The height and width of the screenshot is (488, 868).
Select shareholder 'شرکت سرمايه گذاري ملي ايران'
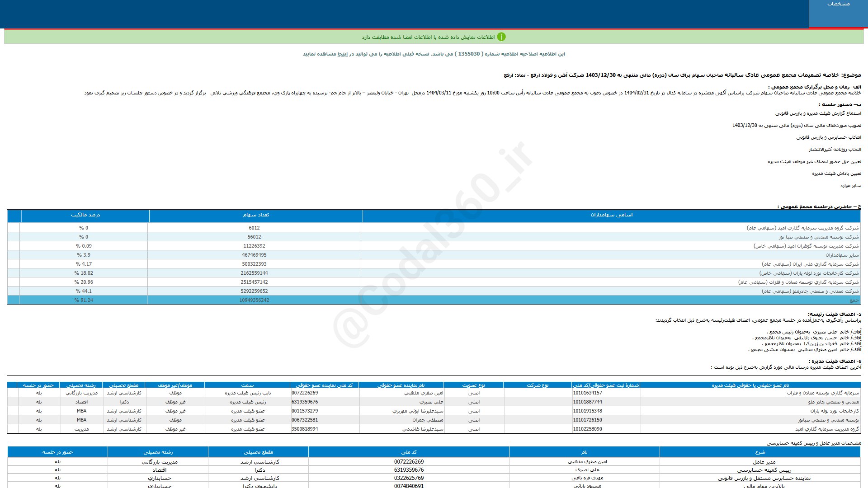[x=810, y=264]
